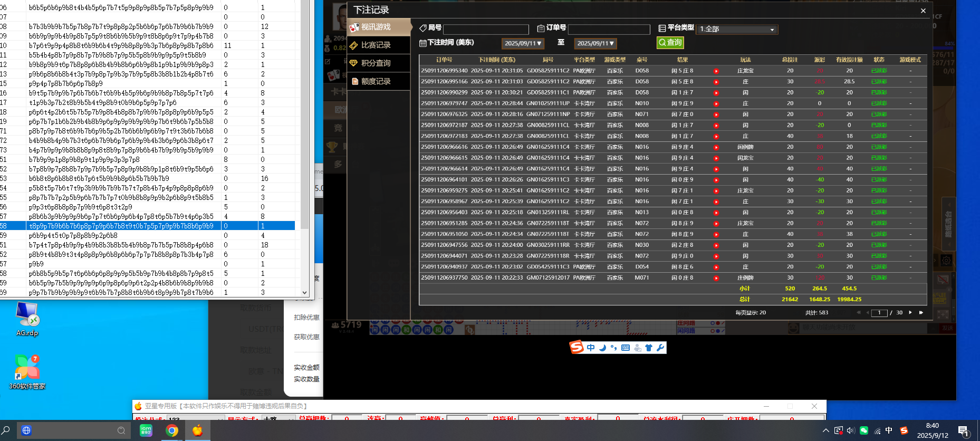Click the video replay icon in first row

716,71
